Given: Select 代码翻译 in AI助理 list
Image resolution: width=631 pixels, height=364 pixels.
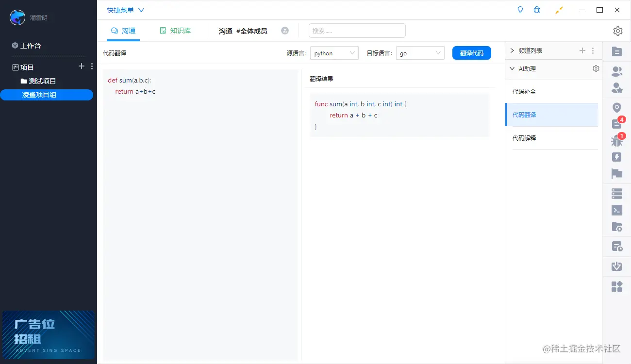Looking at the screenshot, I should tap(551, 115).
